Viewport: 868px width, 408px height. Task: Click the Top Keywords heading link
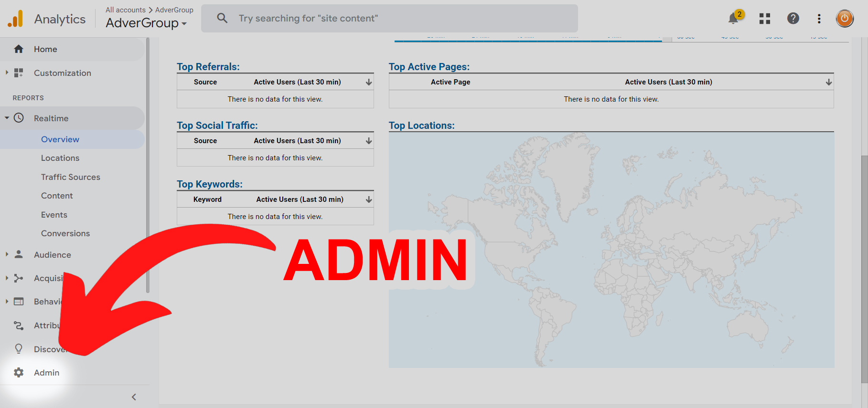tap(210, 184)
